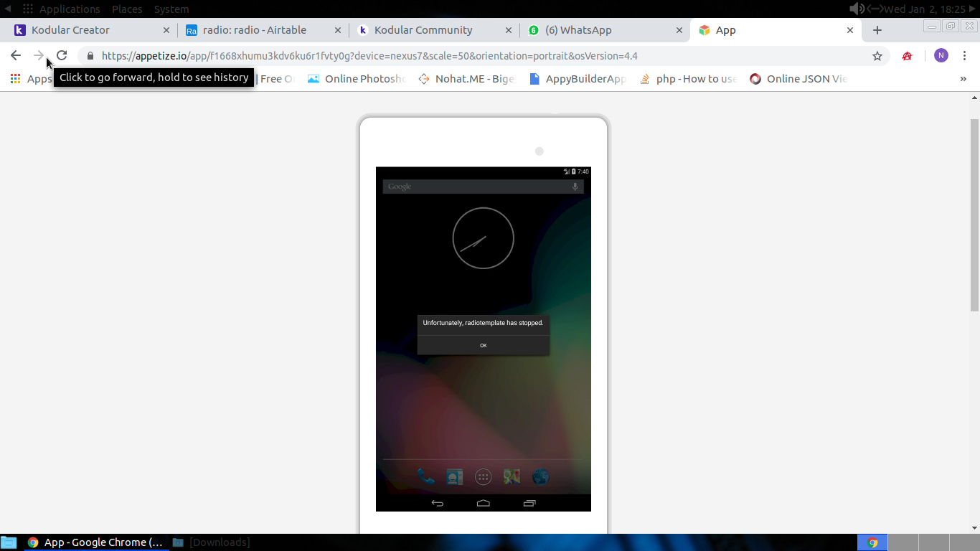This screenshot has width=980, height=551.
Task: Open the AppyBuilder bookmark
Action: (577, 79)
